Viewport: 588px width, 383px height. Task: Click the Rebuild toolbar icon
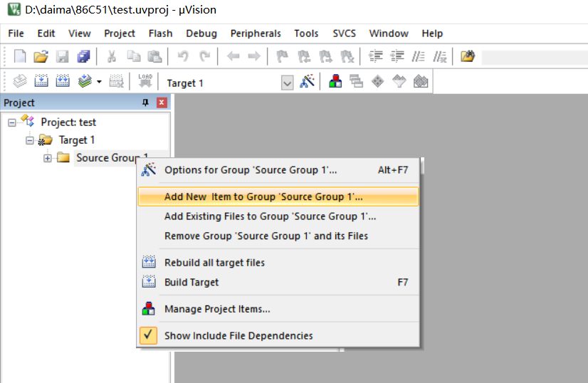pos(63,81)
